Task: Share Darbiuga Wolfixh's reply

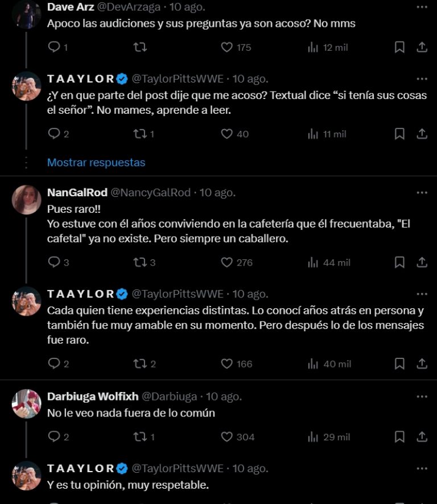Action: pyautogui.click(x=421, y=437)
